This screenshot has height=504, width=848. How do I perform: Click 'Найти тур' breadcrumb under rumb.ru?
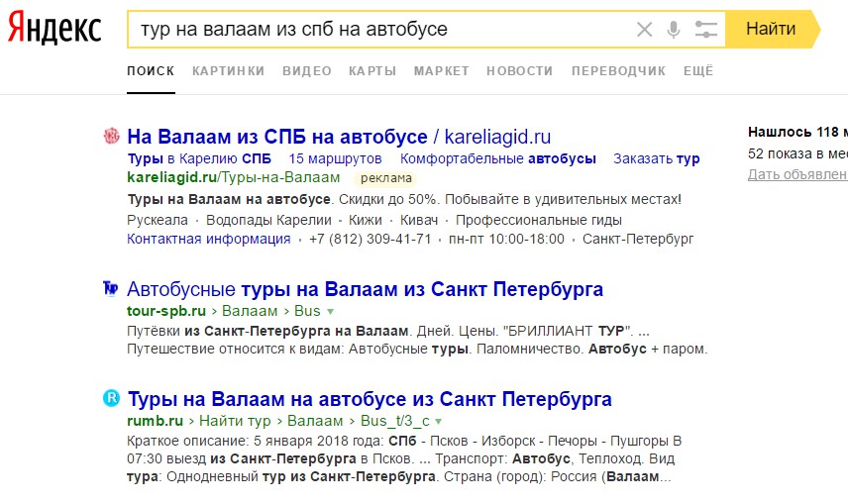tap(235, 421)
